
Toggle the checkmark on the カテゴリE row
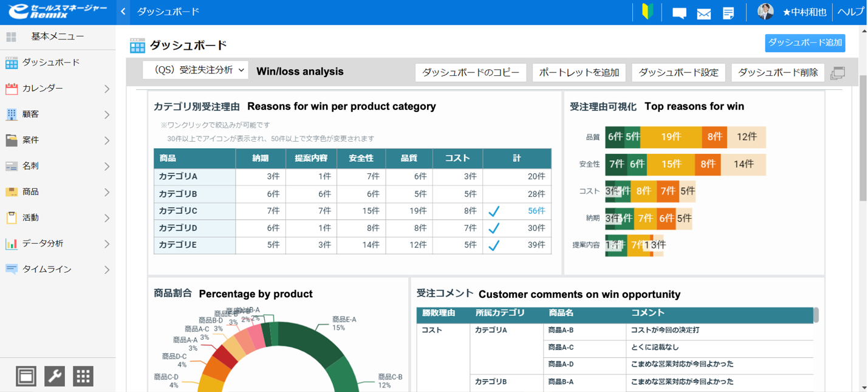494,245
